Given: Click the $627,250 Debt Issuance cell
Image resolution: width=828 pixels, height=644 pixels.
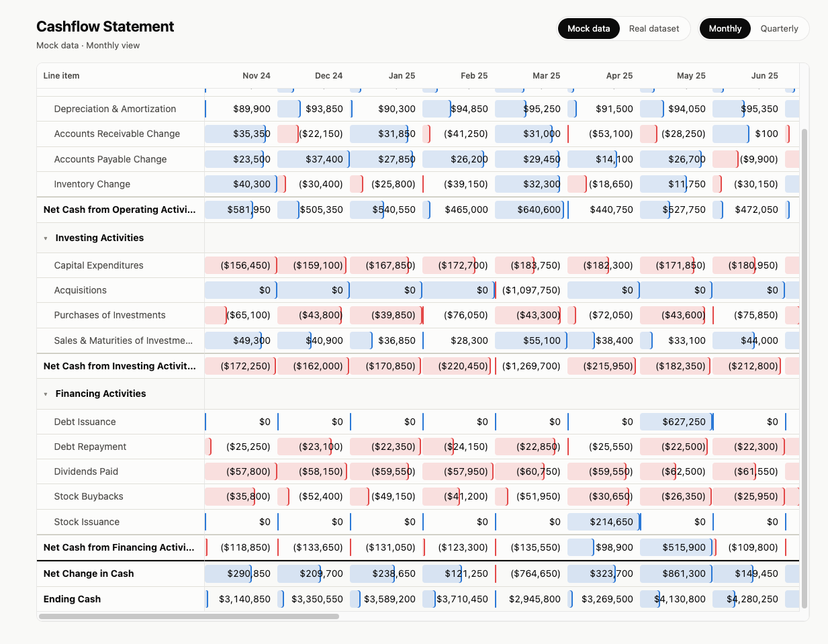Looking at the screenshot, I should click(676, 422).
